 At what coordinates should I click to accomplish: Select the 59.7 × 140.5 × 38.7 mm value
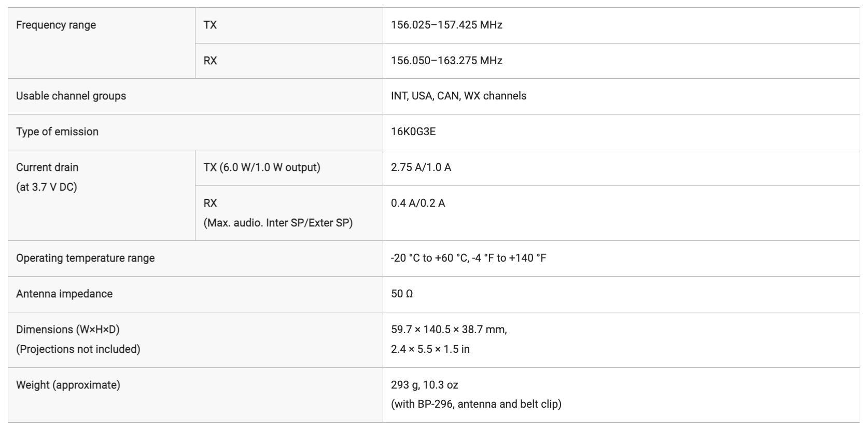(449, 329)
